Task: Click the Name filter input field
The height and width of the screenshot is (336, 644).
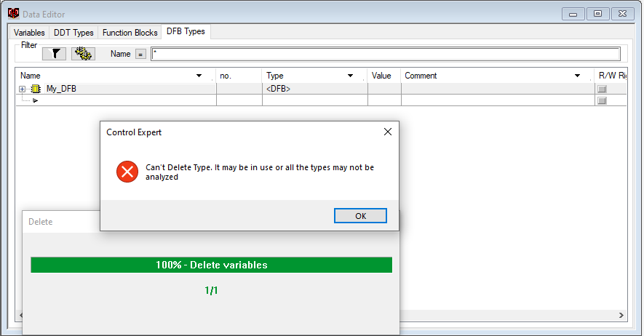Action: tap(385, 54)
